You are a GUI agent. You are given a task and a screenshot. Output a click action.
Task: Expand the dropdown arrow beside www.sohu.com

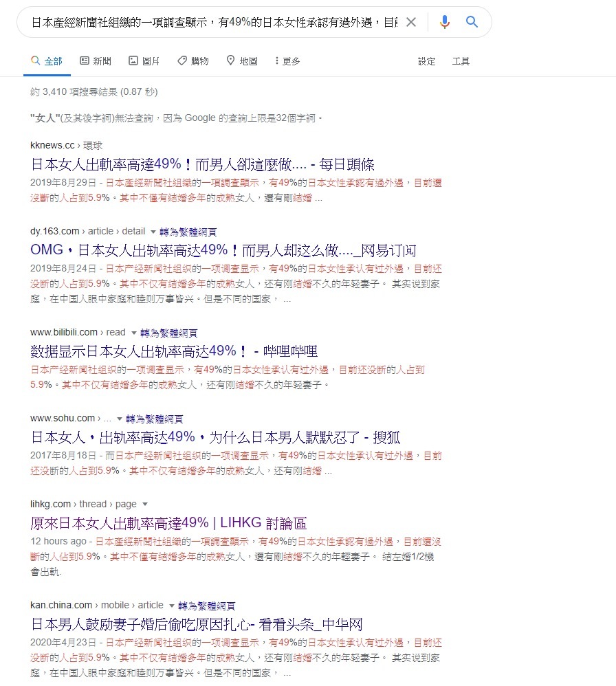[x=119, y=419]
